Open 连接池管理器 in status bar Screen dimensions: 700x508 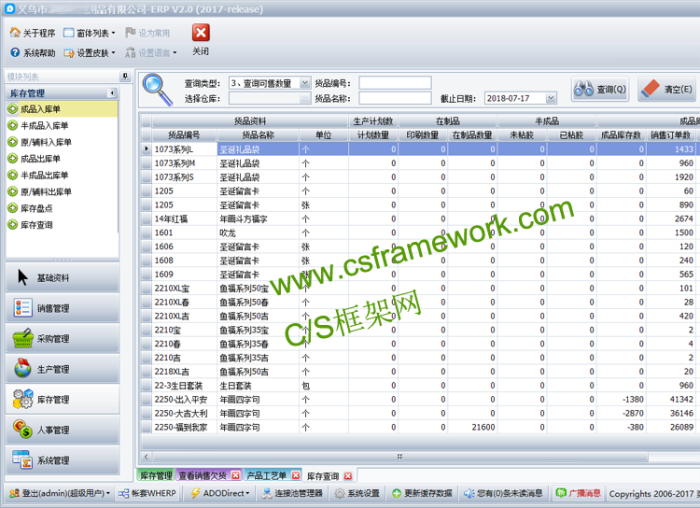coord(291,493)
